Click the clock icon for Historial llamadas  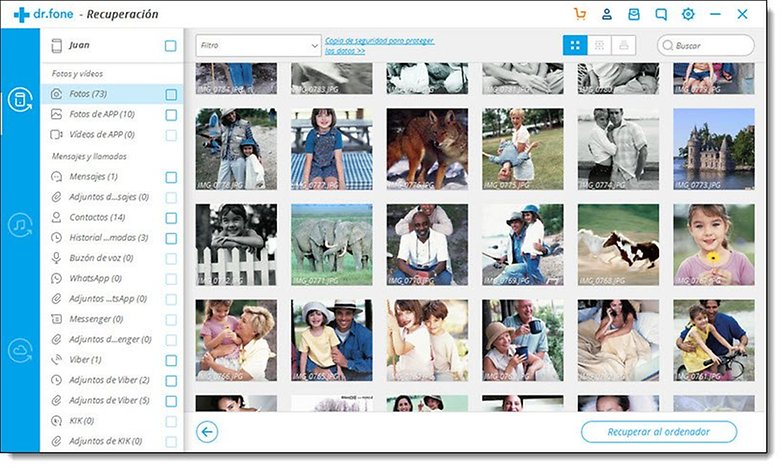57,237
